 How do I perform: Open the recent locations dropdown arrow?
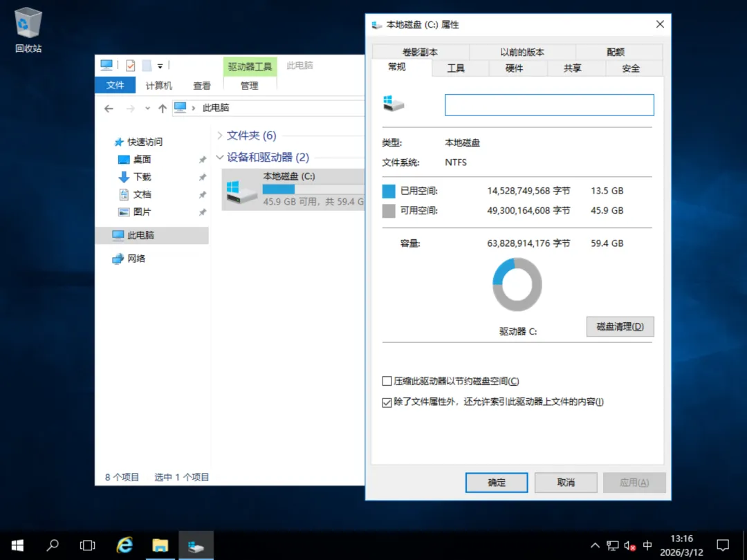coord(148,109)
